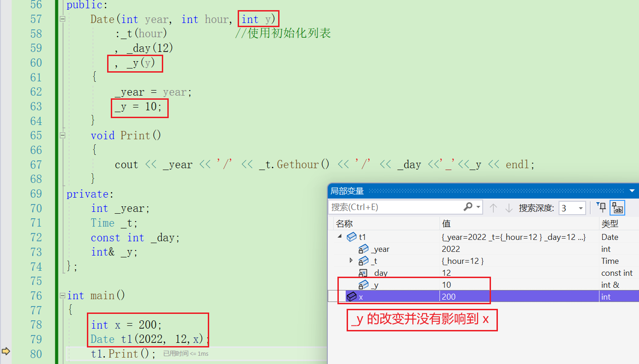Click the _day const field icon
The width and height of the screenshot is (639, 364).
point(363,273)
